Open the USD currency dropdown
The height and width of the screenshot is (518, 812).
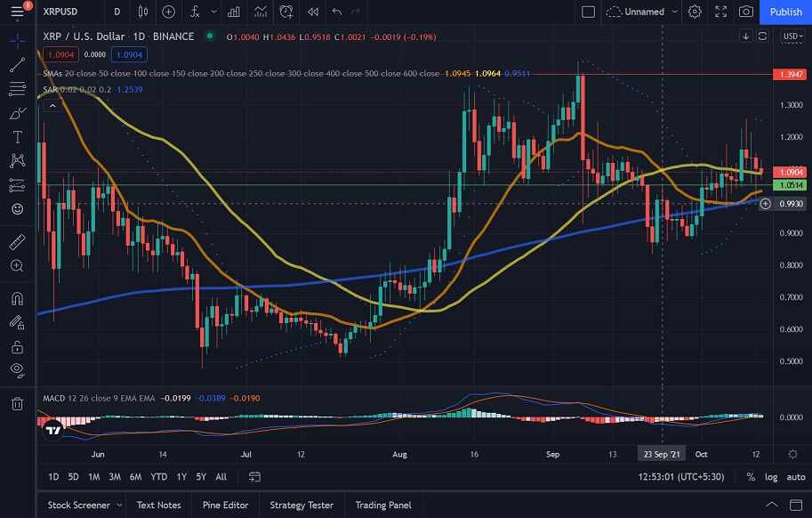791,36
